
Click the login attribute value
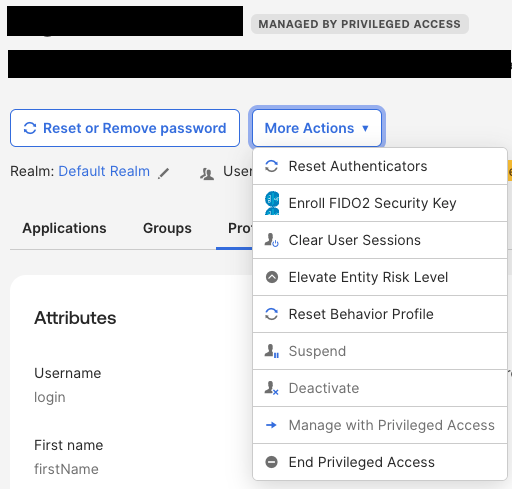point(50,397)
